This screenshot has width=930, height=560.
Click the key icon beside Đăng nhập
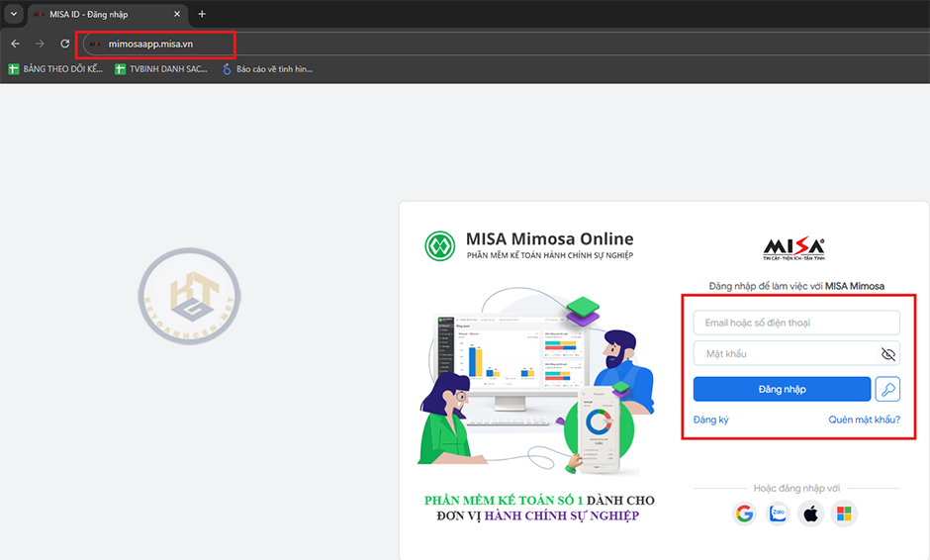pyautogui.click(x=887, y=389)
